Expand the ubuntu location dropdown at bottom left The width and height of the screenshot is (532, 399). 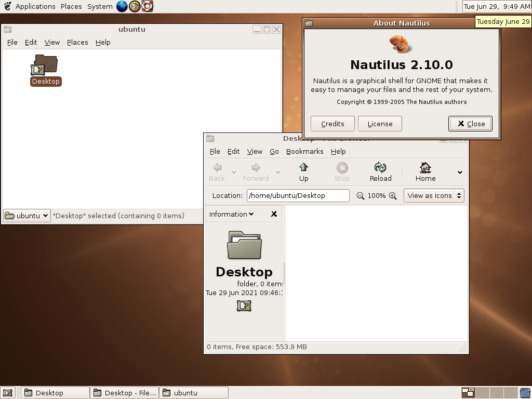[26, 216]
